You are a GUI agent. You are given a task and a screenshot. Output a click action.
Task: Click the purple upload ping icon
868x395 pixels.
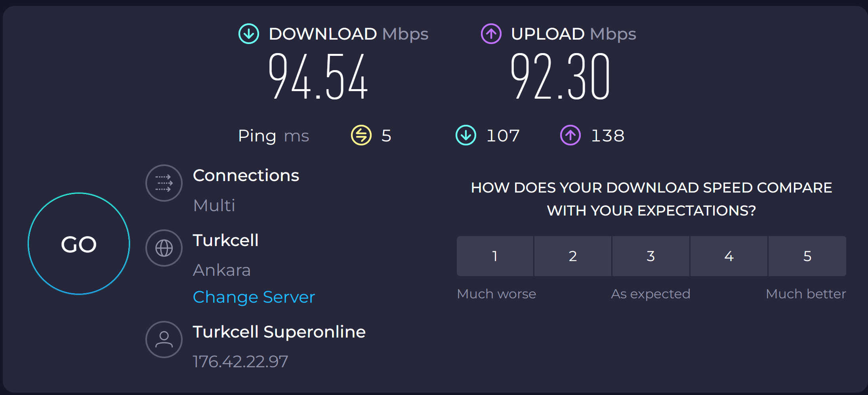point(570,135)
